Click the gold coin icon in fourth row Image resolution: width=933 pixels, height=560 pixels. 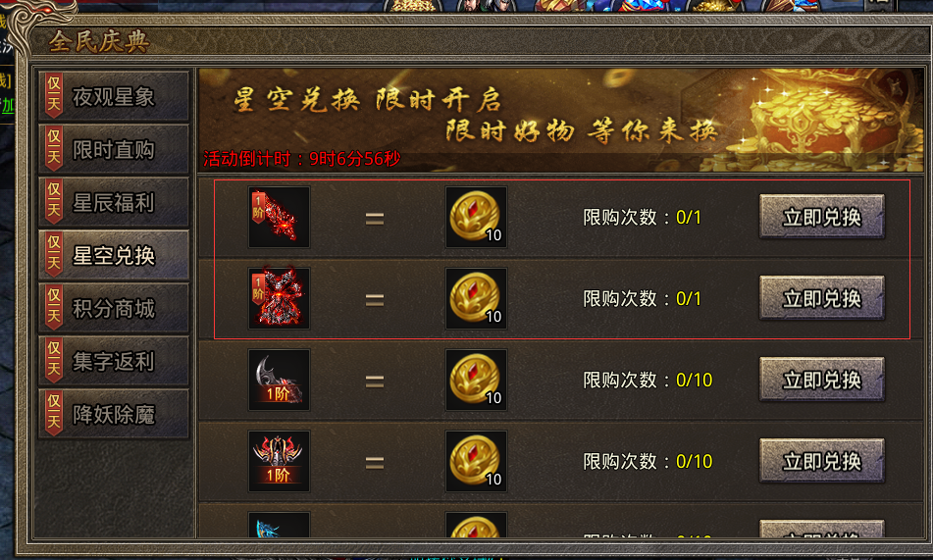pyautogui.click(x=476, y=461)
